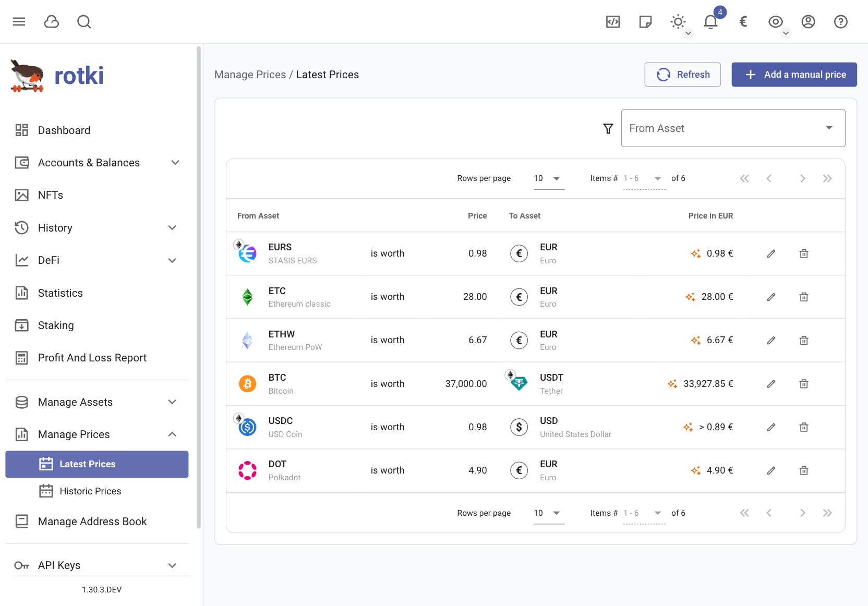
Task: Expand the History menu
Action: 97,228
